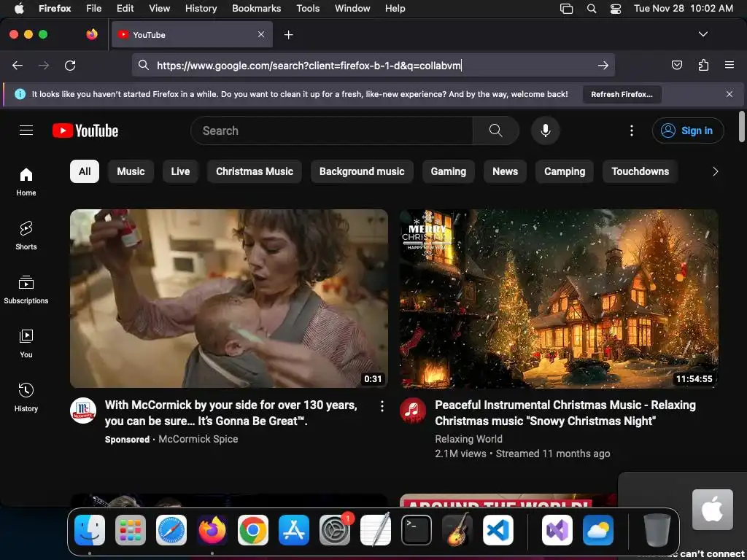Click the Relaxing World channel avatar
Image resolution: width=747 pixels, height=560 pixels.
pos(413,411)
